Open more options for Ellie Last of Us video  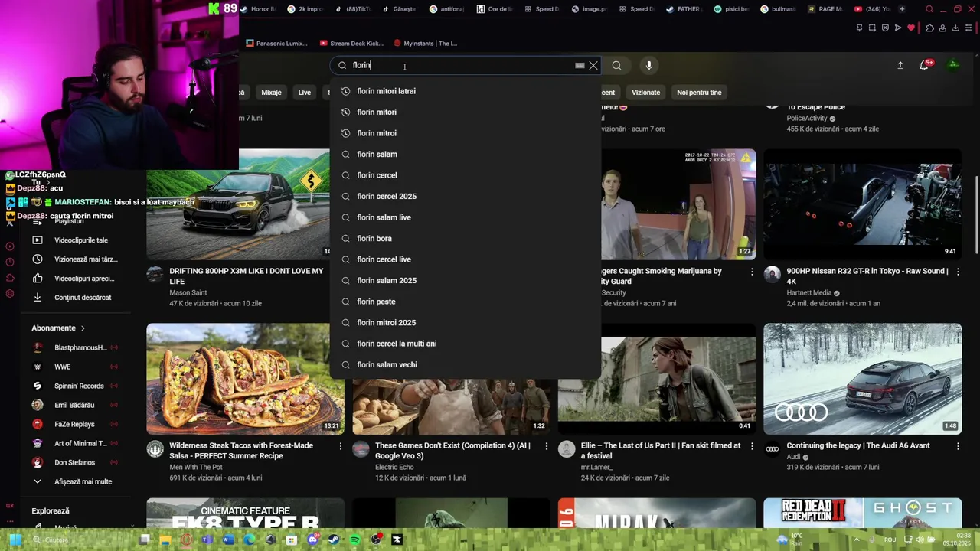pos(752,445)
